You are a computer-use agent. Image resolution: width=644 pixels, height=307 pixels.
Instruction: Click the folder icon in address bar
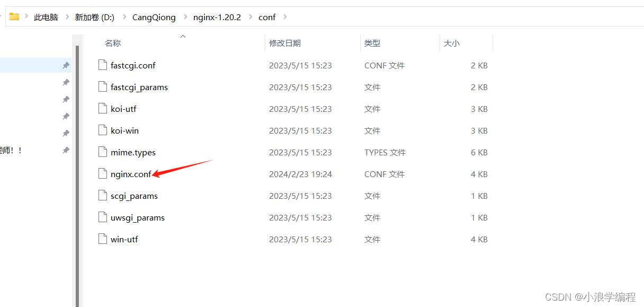(14, 16)
